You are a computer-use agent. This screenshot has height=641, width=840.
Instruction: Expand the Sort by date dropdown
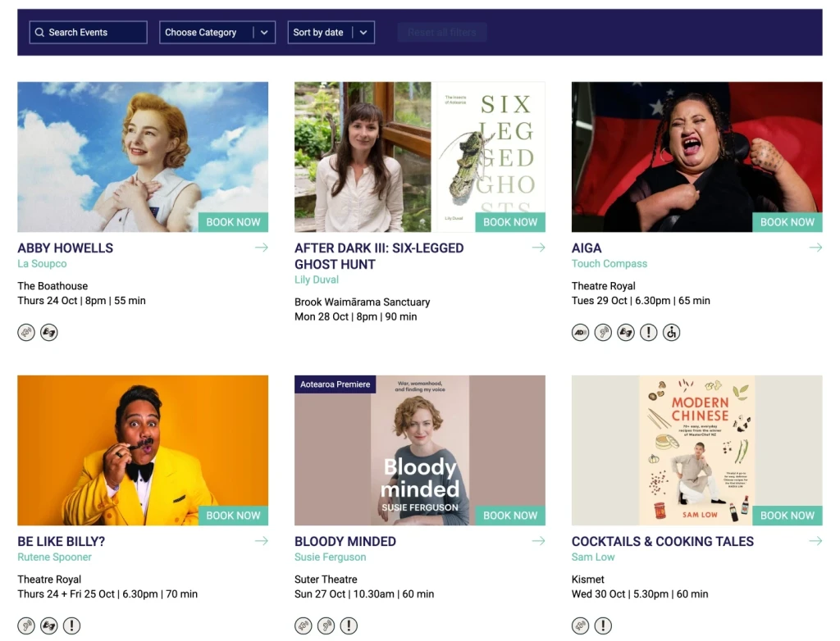(331, 33)
